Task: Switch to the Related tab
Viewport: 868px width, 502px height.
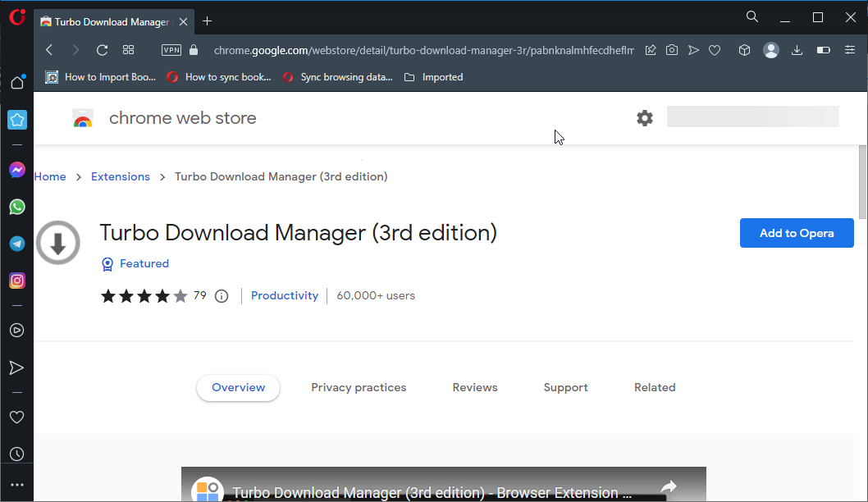Action: (655, 387)
